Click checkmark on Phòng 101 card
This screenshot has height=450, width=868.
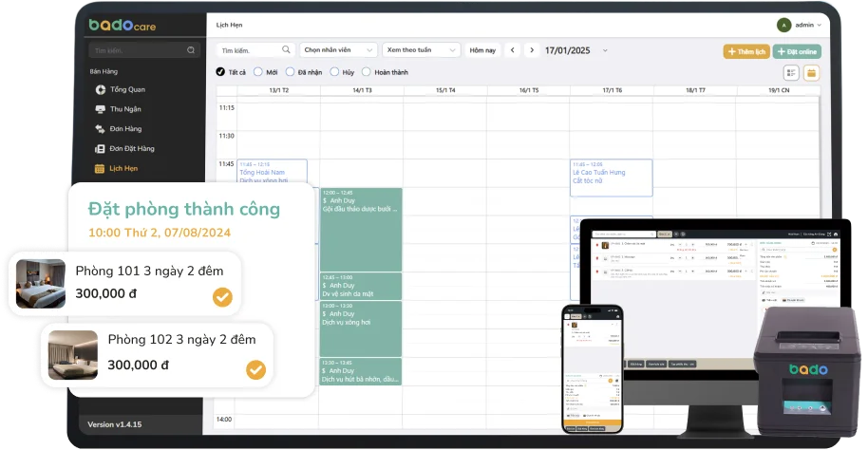222,297
